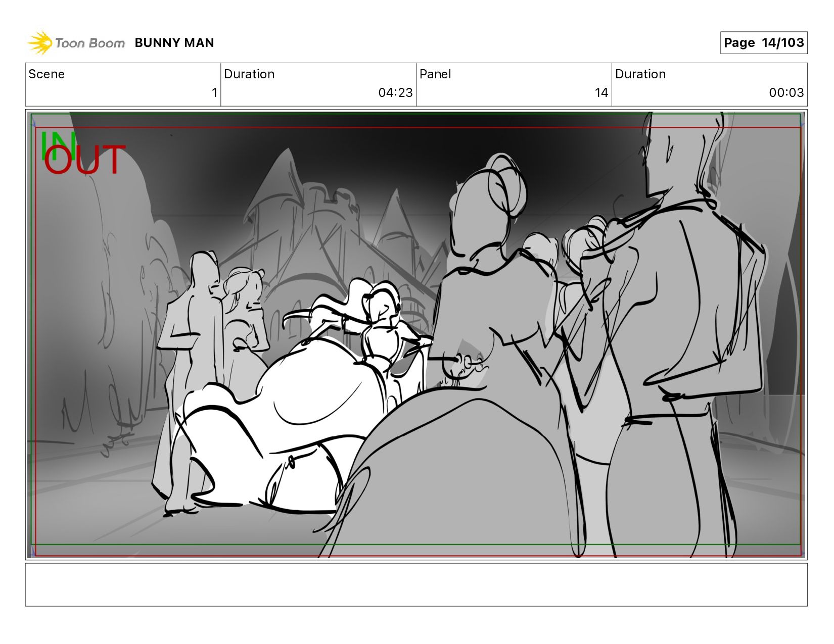Select the Duration label beside Panel
Screen dimensions: 834x644
pyautogui.click(x=640, y=74)
